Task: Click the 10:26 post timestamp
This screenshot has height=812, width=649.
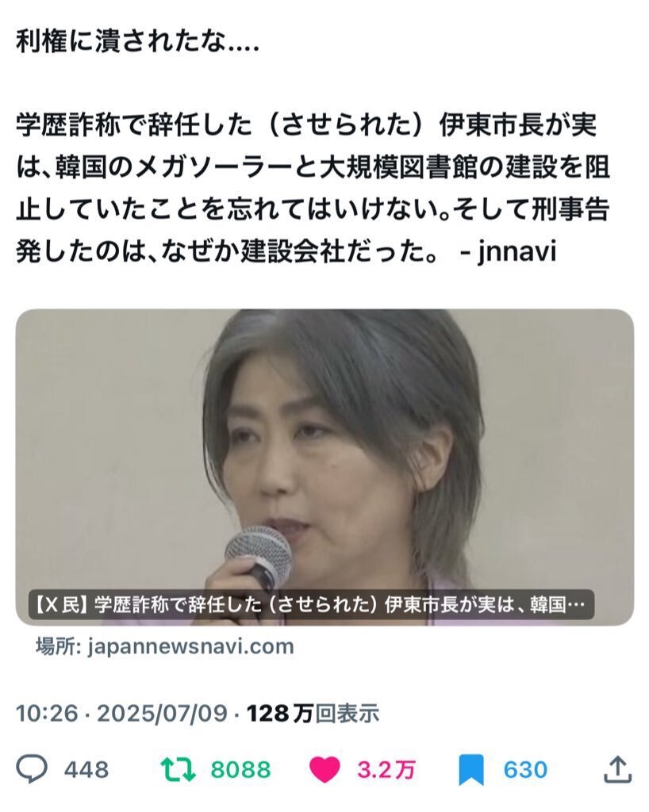Action: [x=47, y=713]
